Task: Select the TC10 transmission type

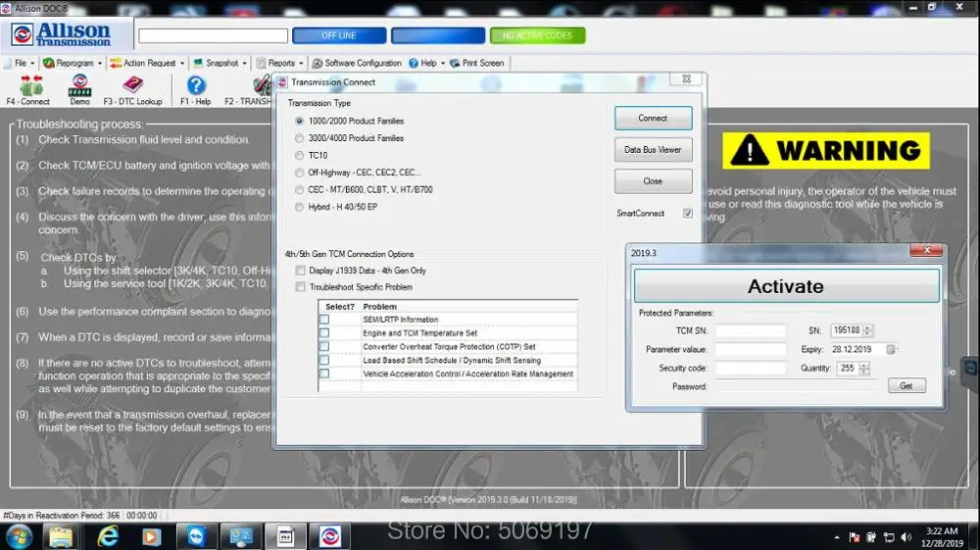Action: (299, 156)
